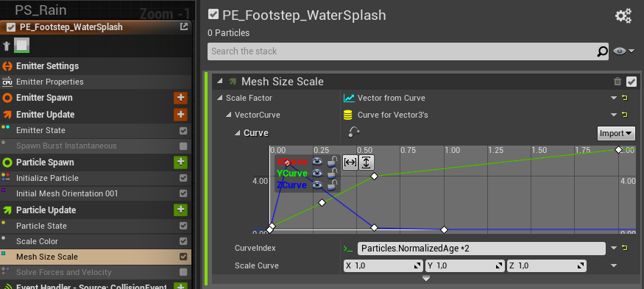Open emitter in standalone via popout icon
The width and height of the screenshot is (644, 289).
point(183,26)
